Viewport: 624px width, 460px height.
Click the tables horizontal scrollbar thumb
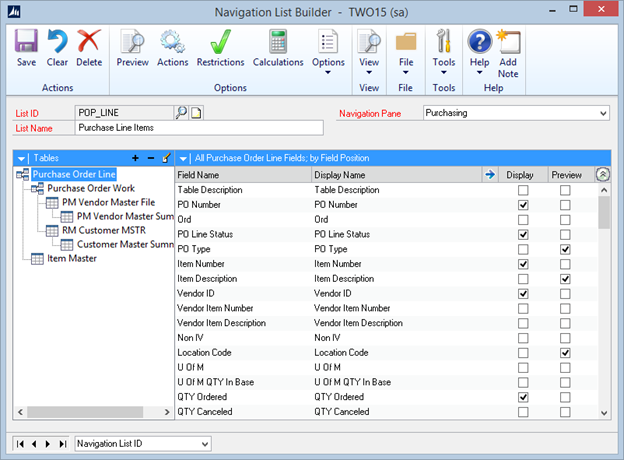(85, 412)
